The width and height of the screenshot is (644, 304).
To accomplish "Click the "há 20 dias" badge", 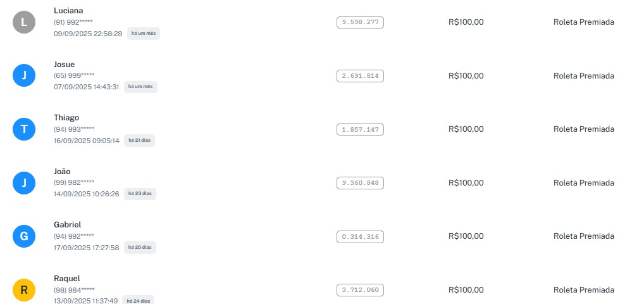I will pyautogui.click(x=140, y=248).
